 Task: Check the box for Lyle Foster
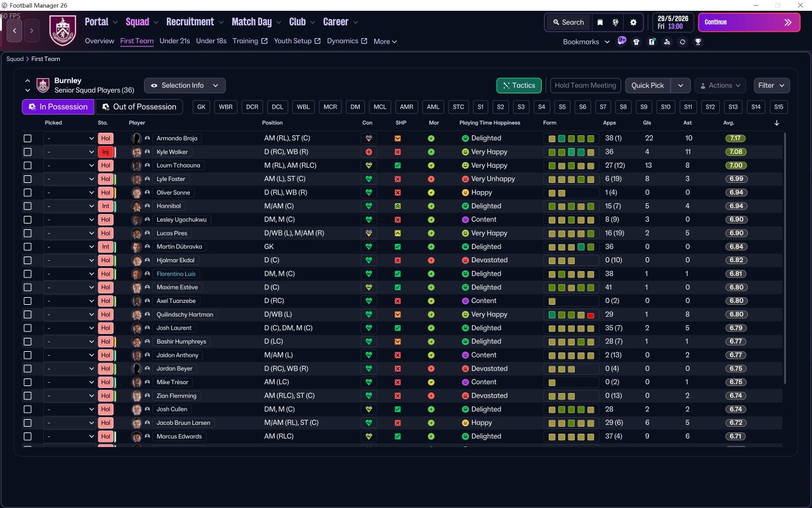[27, 179]
